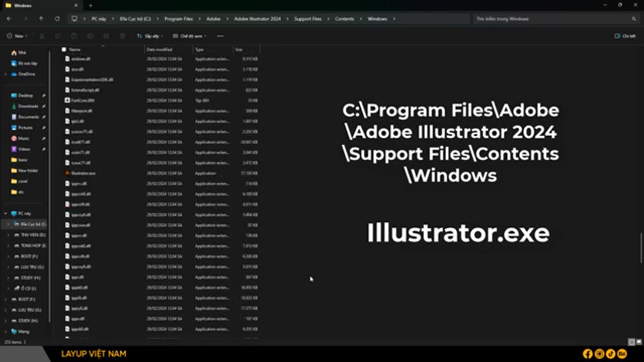Open the See more ellipsis menu
The width and height of the screenshot is (644, 362).
tap(220, 36)
